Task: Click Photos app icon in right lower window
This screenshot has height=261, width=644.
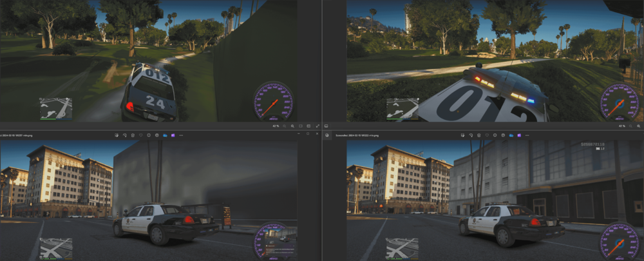Action: point(327,135)
